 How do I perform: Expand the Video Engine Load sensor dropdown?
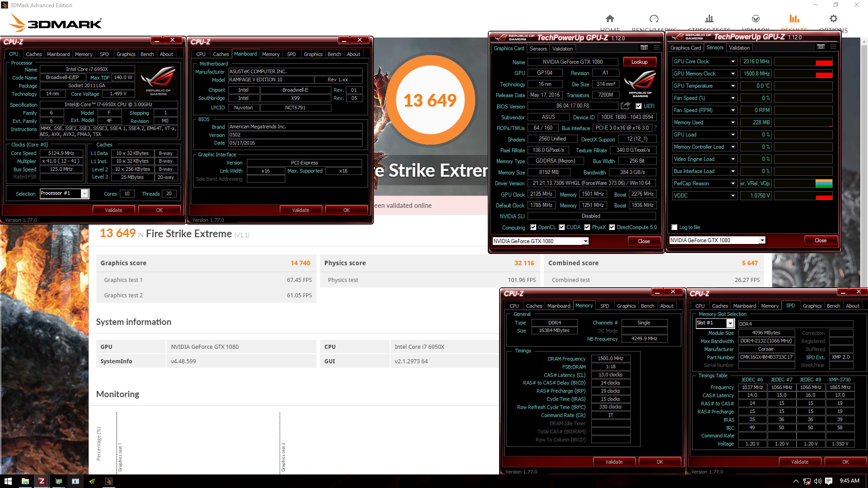pos(733,159)
